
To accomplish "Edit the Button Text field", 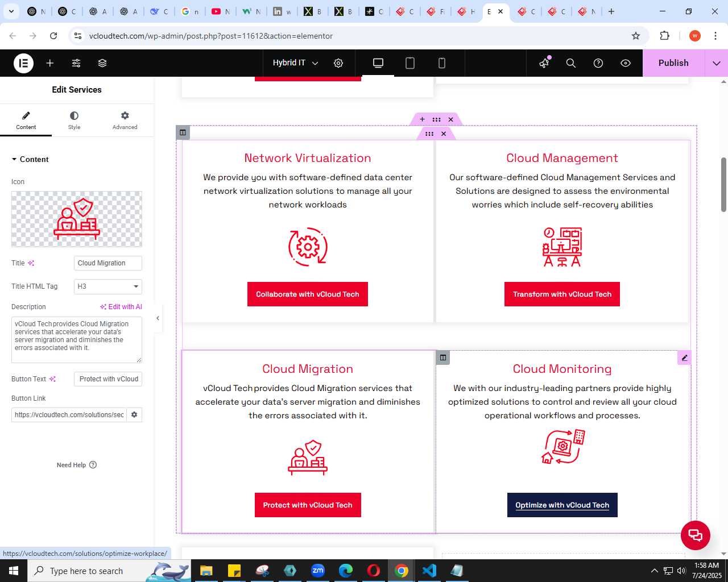I will pyautogui.click(x=108, y=379).
